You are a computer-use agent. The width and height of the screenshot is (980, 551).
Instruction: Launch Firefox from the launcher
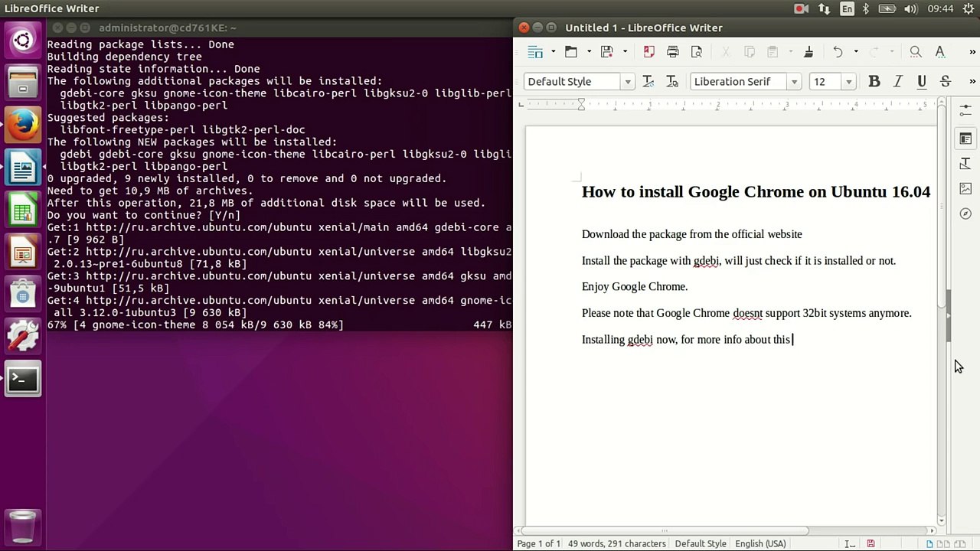click(23, 125)
